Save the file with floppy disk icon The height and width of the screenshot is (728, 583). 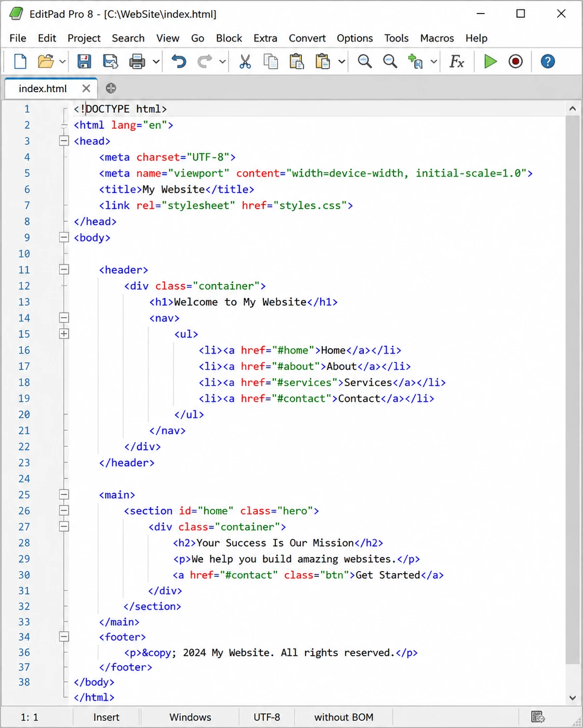coord(84,62)
